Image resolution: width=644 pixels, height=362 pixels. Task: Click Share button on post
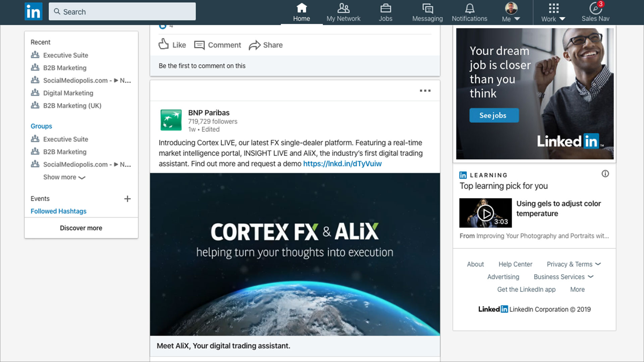click(266, 45)
